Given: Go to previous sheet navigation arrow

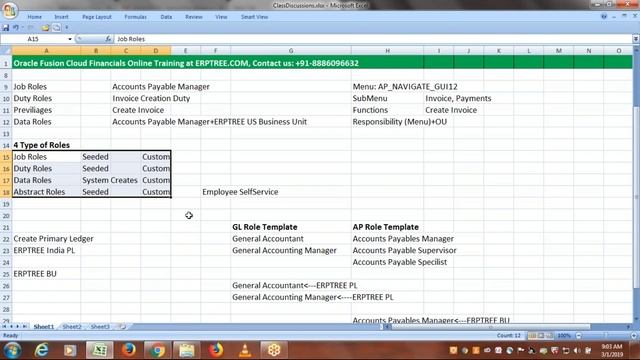Looking at the screenshot, I should (x=11, y=327).
